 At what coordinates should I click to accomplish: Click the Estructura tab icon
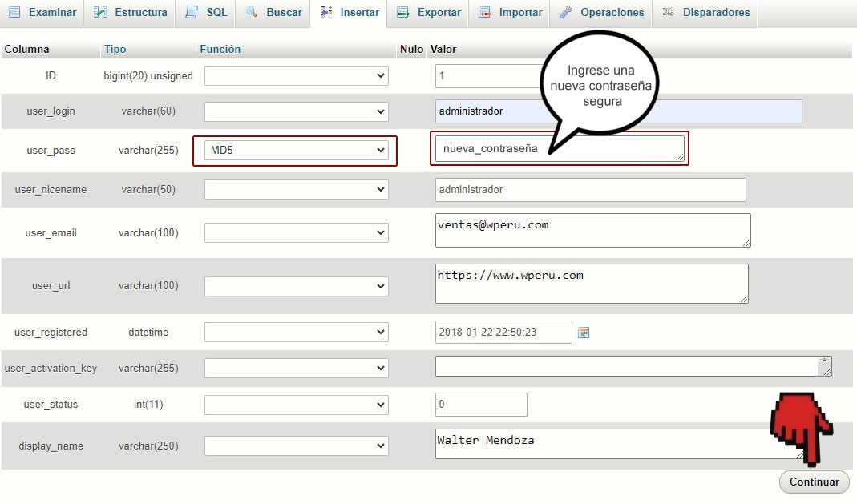point(100,12)
